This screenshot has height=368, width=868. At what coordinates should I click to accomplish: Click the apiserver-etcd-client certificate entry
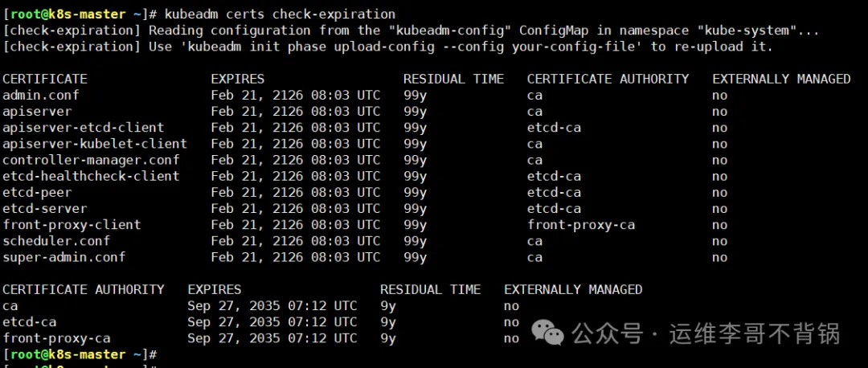(84, 127)
